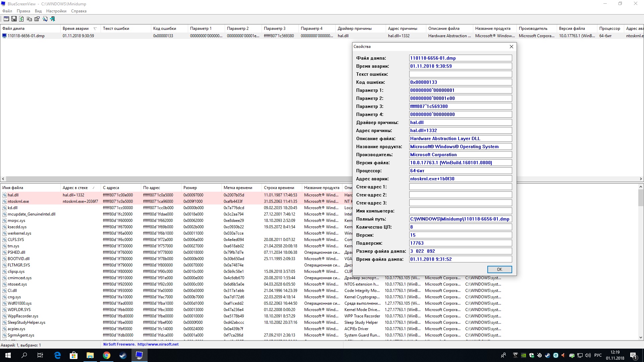This screenshot has height=362, width=644.
Task: Open Advanced Options toolbar icon
Action: pyautogui.click(x=6, y=19)
